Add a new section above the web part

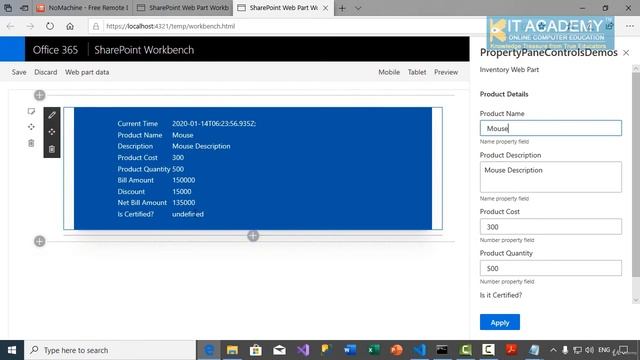coord(40,95)
